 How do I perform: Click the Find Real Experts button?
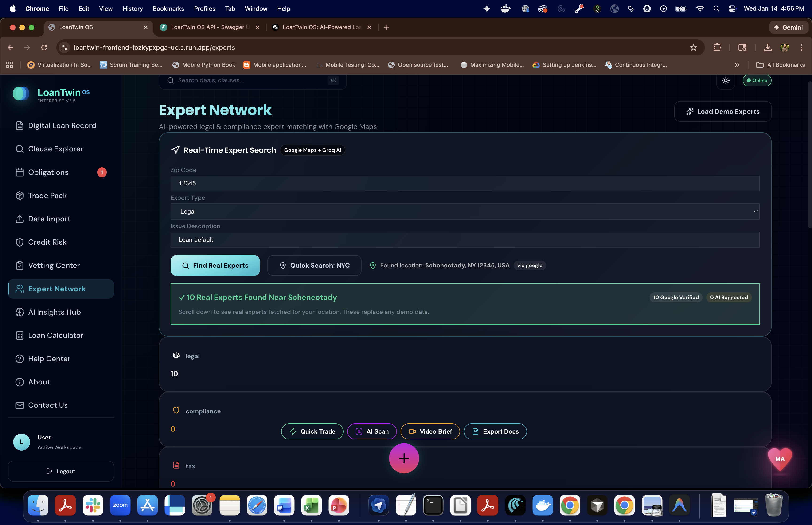pyautogui.click(x=215, y=266)
